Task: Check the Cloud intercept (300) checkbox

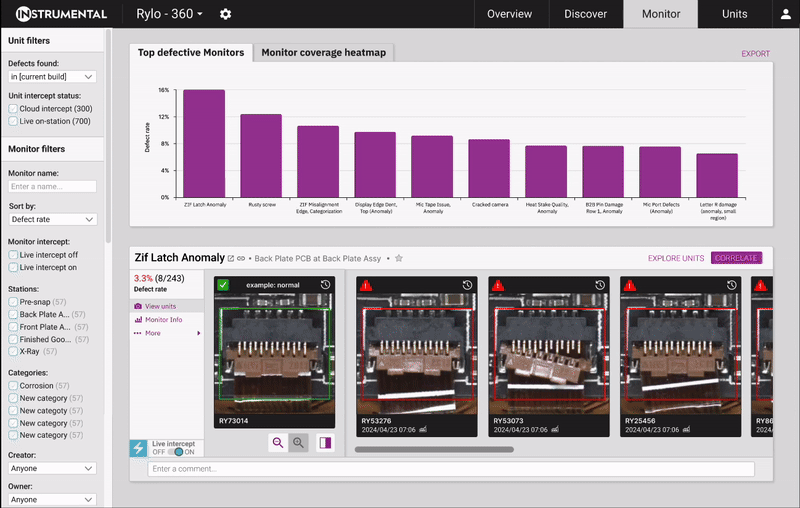Action: click(13, 109)
